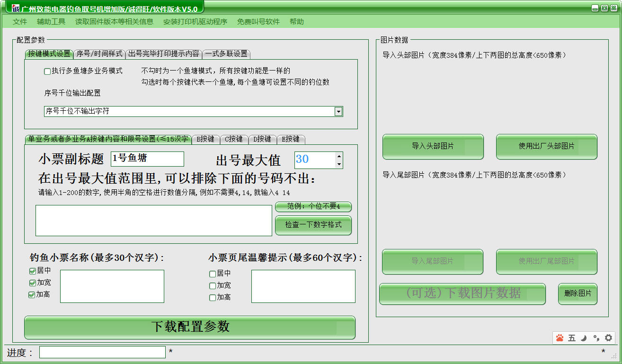Open the 序号千位输出配置 dropdown
Screen dimensions: 622x364
[x=338, y=111]
